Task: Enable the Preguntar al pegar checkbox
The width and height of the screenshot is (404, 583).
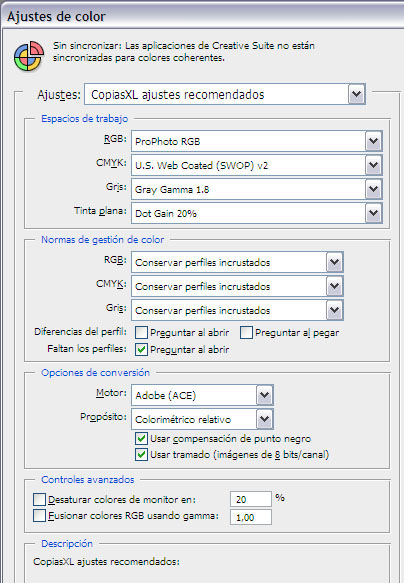Action: [x=246, y=332]
